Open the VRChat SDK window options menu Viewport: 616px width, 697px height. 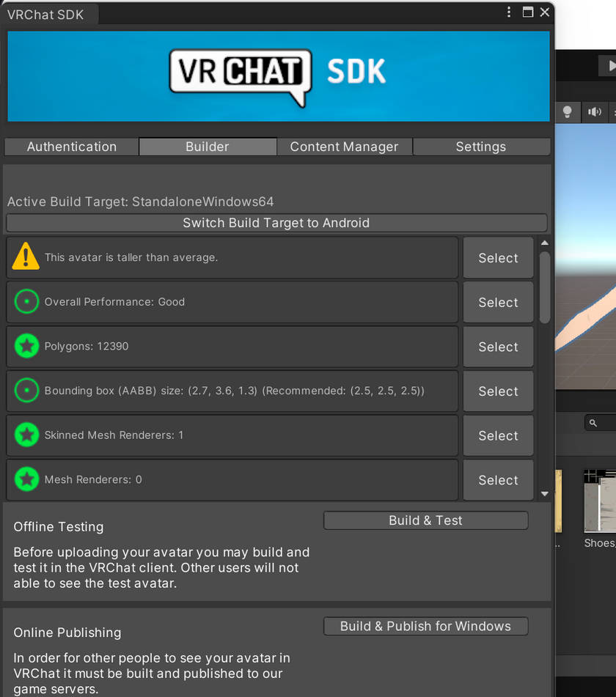[509, 12]
